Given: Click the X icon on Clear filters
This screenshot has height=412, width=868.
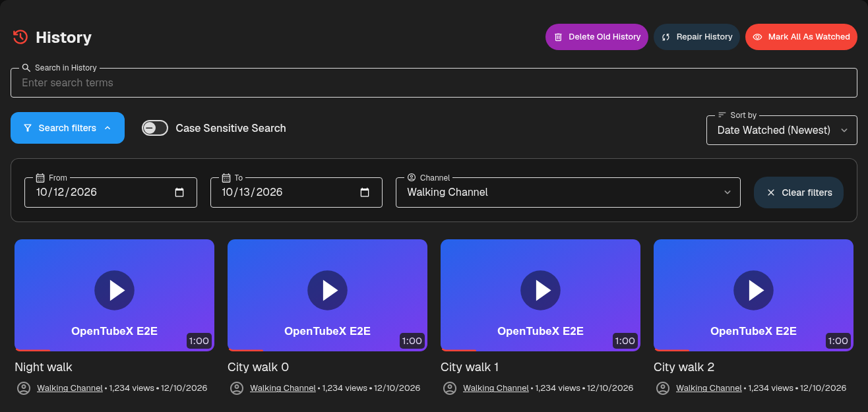Looking at the screenshot, I should pos(771,192).
